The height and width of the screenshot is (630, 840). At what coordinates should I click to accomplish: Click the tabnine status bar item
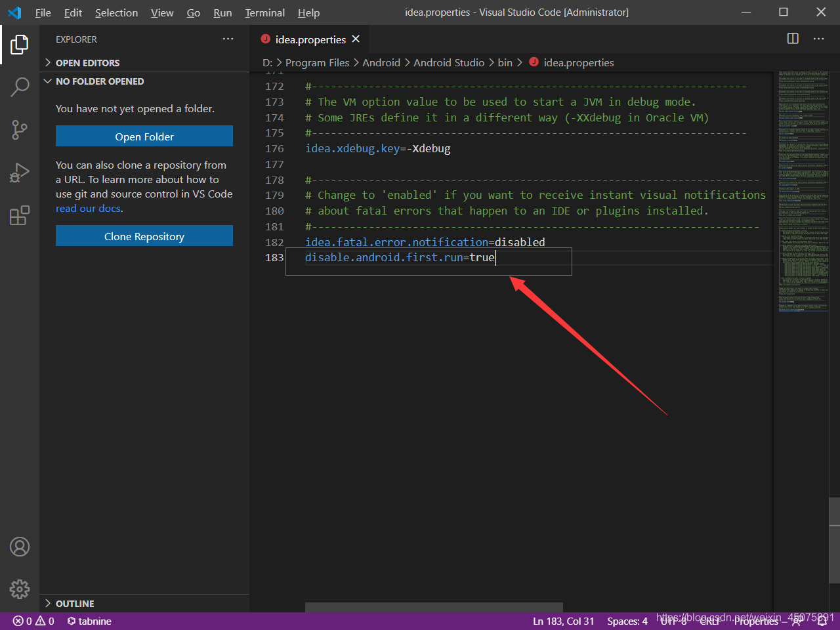pyautogui.click(x=89, y=621)
